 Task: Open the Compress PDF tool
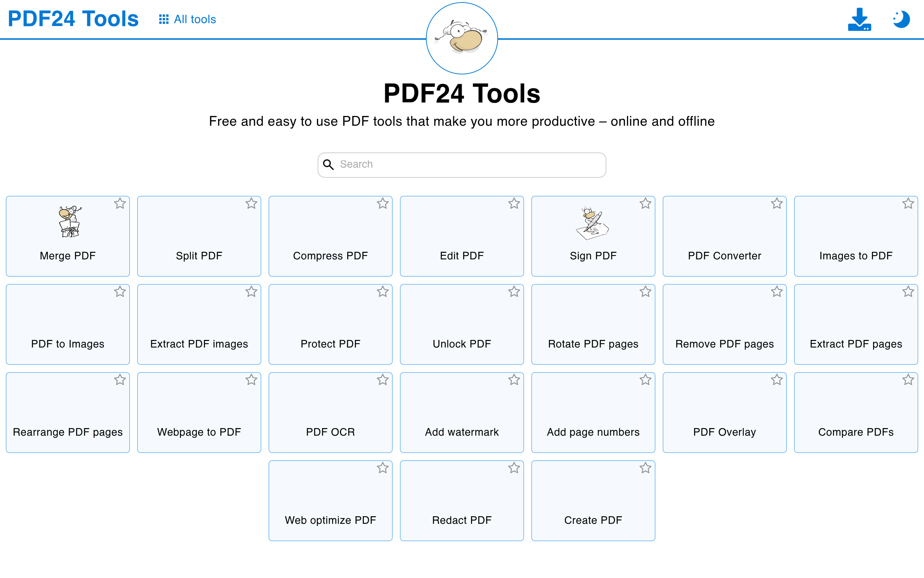(331, 236)
